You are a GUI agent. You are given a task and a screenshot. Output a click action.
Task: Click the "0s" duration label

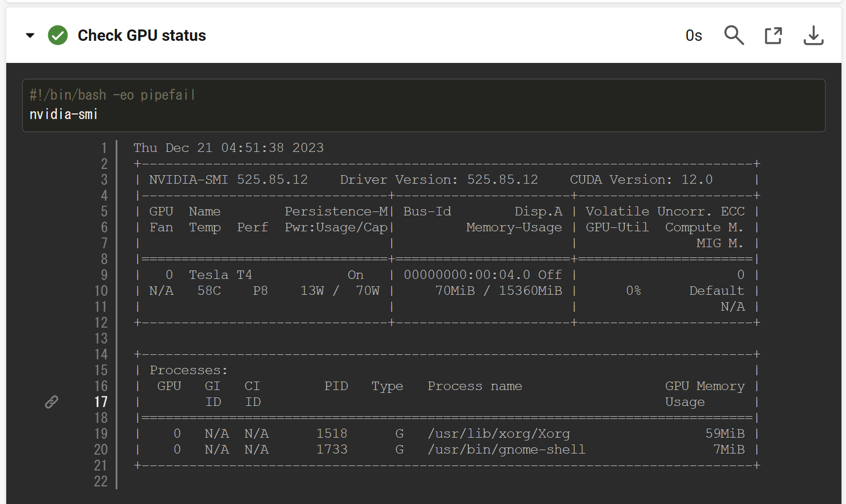point(693,35)
